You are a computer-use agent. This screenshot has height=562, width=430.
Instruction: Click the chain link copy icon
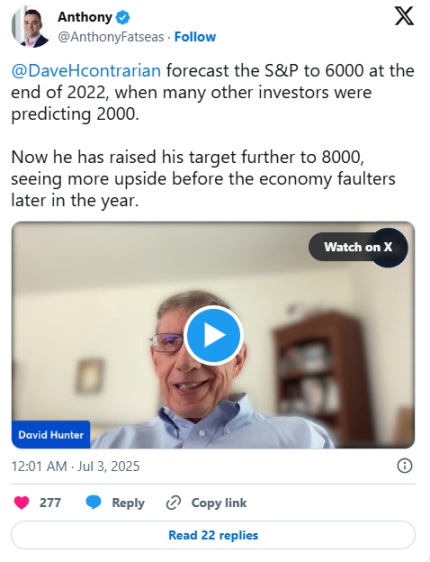click(173, 503)
